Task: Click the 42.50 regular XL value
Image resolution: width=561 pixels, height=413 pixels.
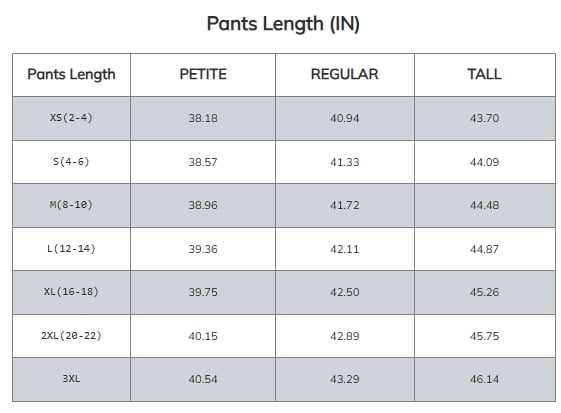Action: (x=345, y=292)
